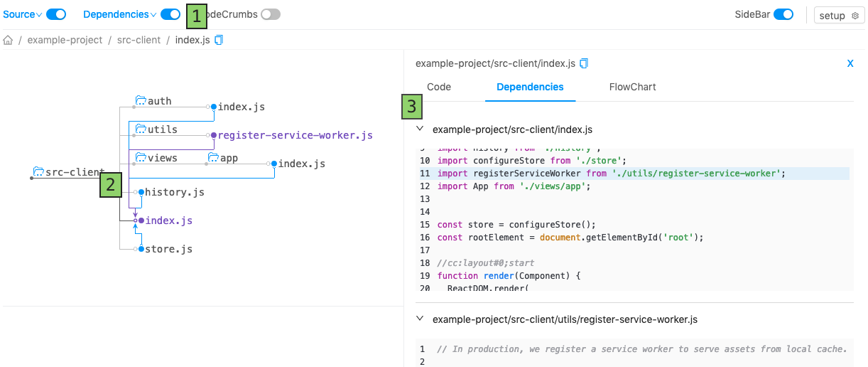Navigate to example-project in breadcrumb
The image size is (868, 367).
[x=65, y=41]
